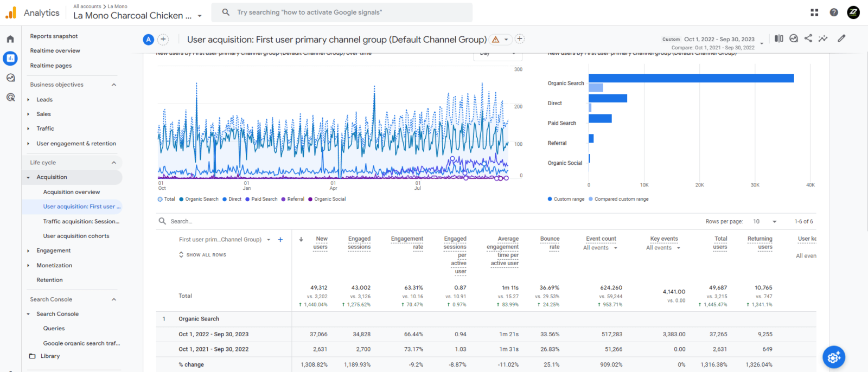Open the Day granularity dropdown

tap(498, 54)
